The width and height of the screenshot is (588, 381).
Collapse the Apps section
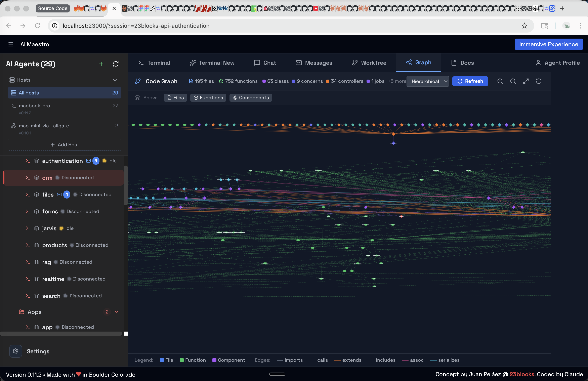coord(117,312)
